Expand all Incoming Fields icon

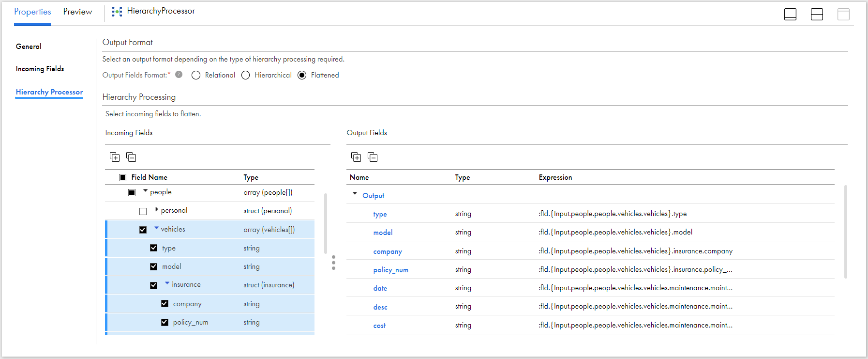115,157
